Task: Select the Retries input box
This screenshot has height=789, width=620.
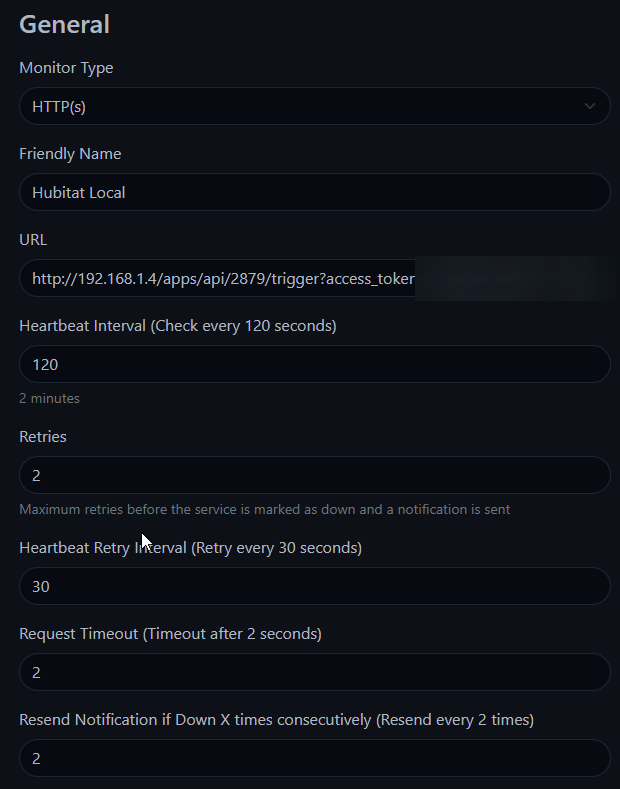Action: point(314,476)
